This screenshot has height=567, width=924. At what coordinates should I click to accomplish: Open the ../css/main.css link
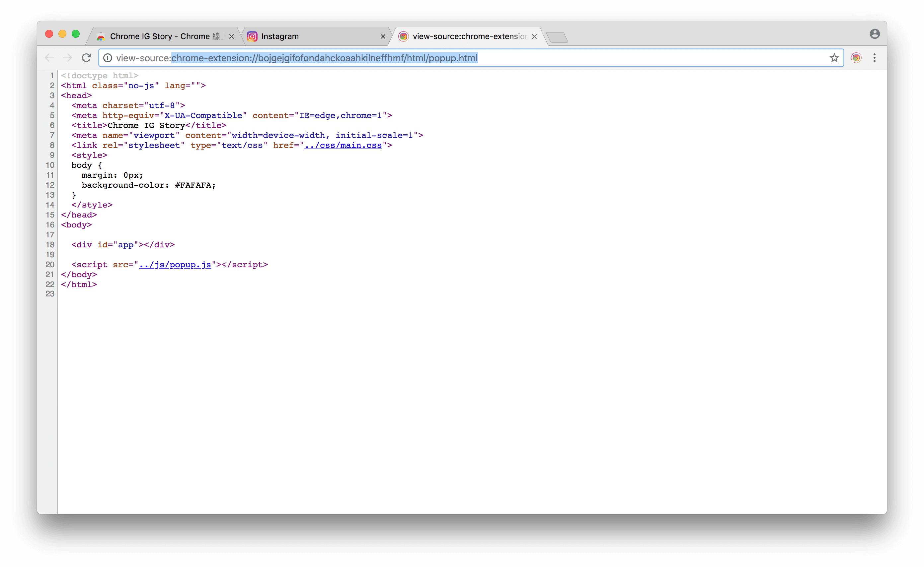[343, 146]
